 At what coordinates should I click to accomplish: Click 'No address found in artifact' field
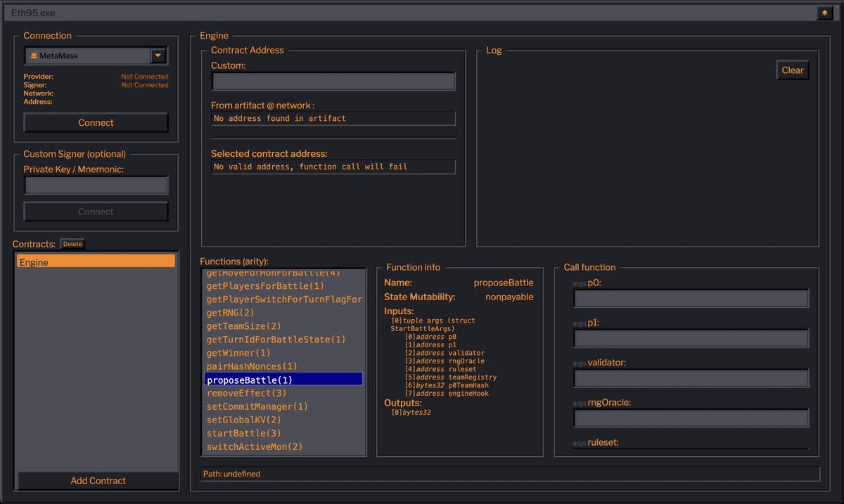click(x=333, y=118)
